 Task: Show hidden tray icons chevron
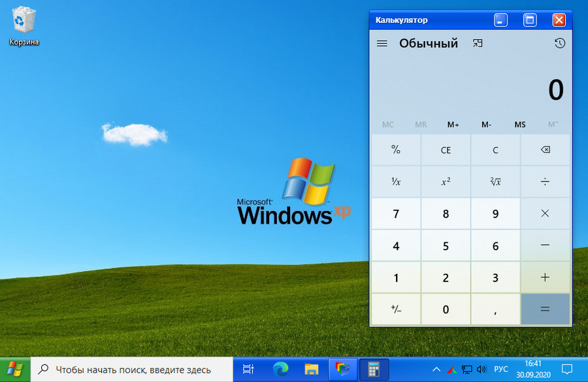(x=436, y=370)
